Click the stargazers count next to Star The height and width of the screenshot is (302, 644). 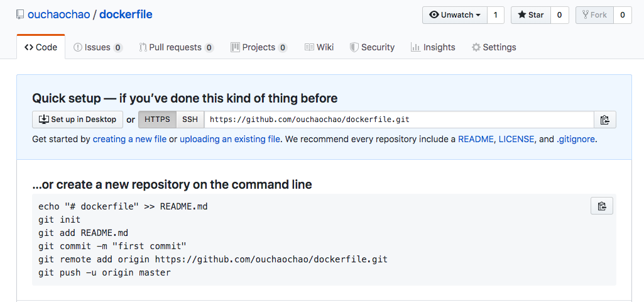[559, 15]
